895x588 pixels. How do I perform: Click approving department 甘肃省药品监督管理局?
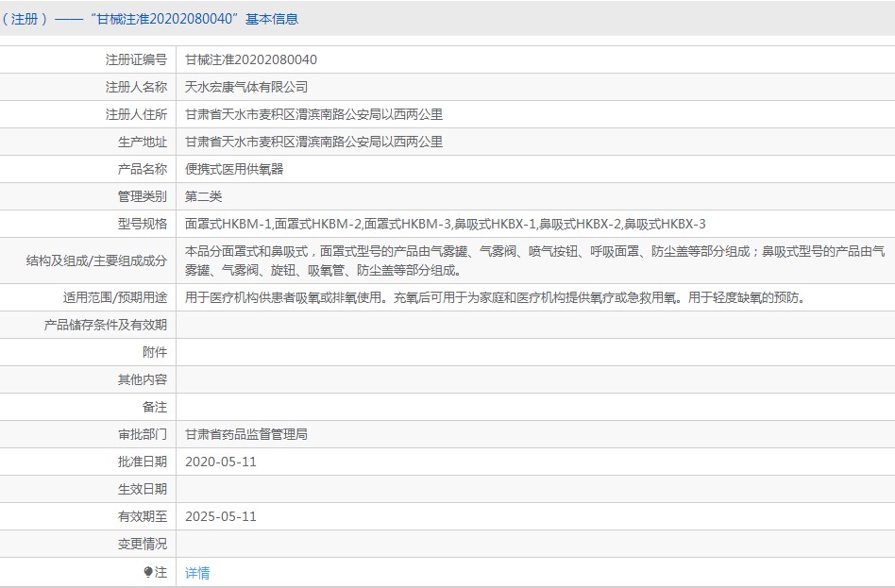click(246, 434)
